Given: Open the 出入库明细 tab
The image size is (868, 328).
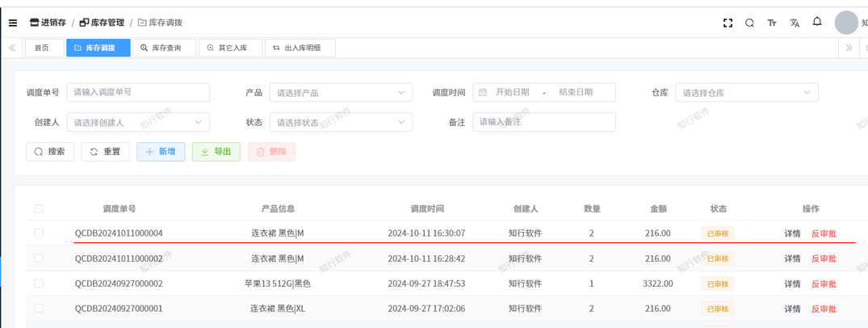Looking at the screenshot, I should [x=300, y=48].
